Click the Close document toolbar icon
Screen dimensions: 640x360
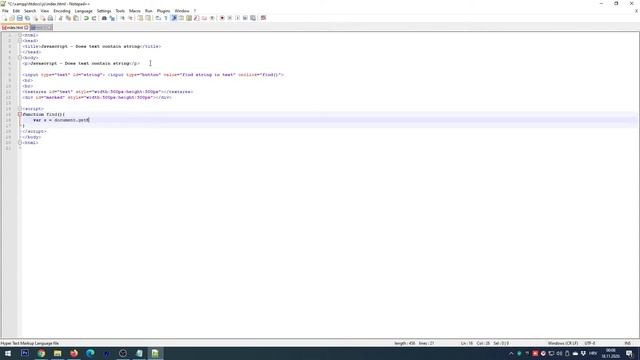click(x=36, y=18)
